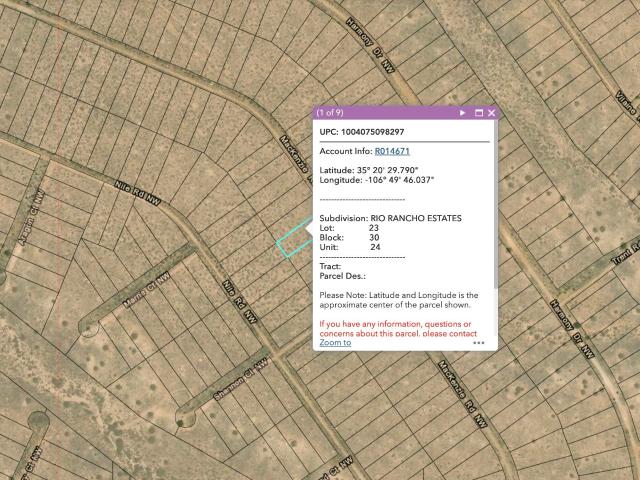Click the cul-de-sac ending Shannon Ct
The width and height of the screenshot is (640, 480).
click(186, 418)
